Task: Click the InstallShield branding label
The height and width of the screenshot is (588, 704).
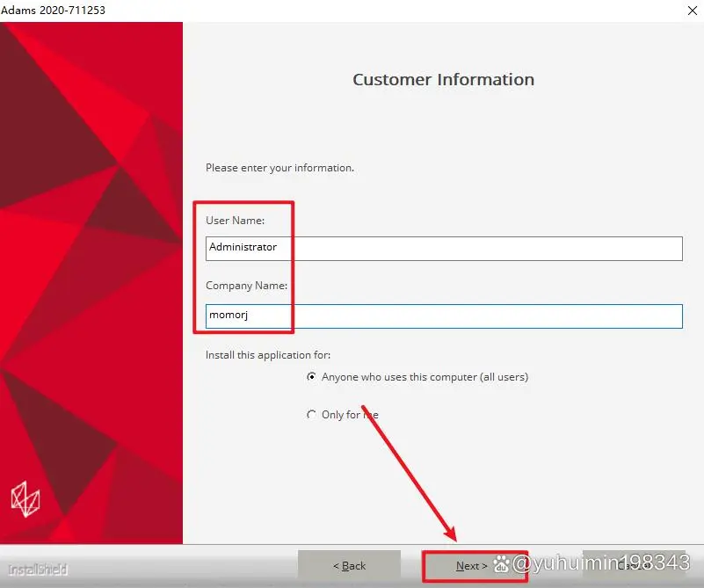Action: [38, 570]
